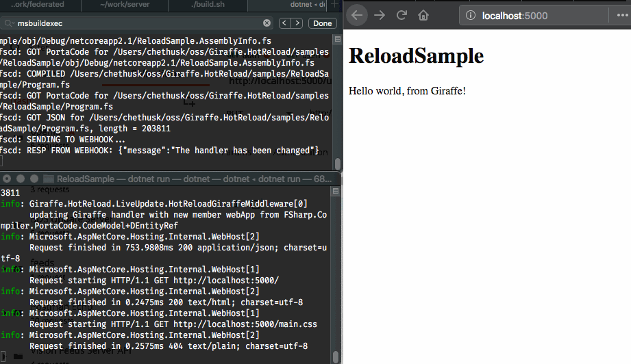631x364 pixels.
Task: Jump to next search match arrow
Action: click(297, 23)
